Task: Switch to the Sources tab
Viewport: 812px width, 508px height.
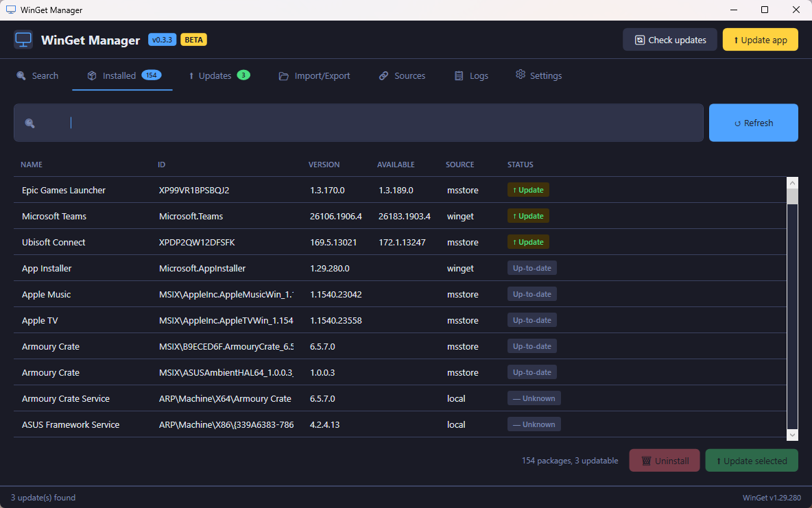Action: point(402,75)
